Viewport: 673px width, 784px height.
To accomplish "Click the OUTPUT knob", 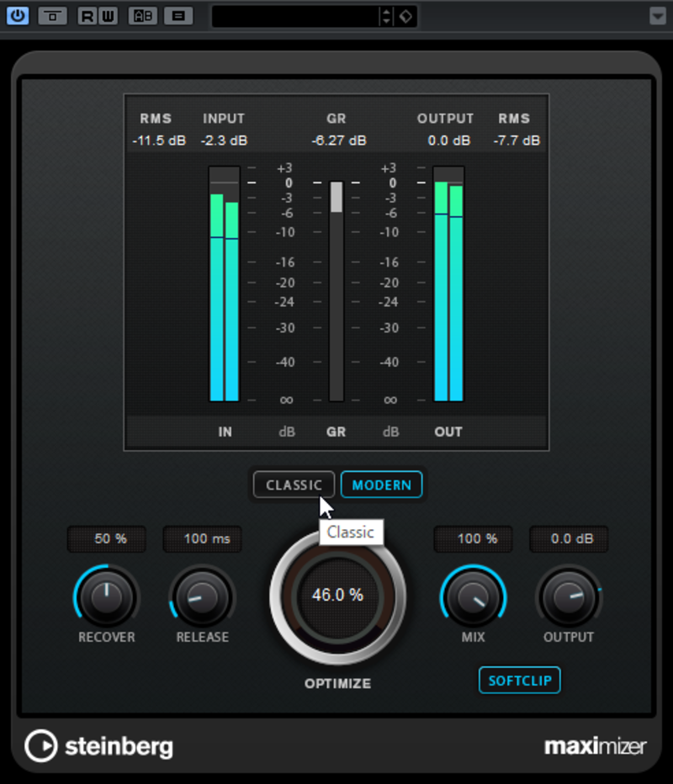I will [x=569, y=596].
